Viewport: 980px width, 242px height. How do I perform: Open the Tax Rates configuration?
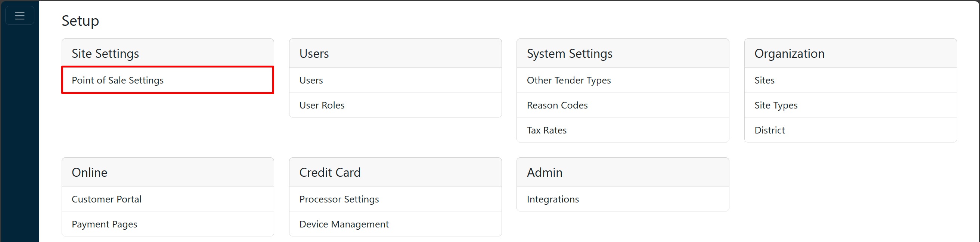click(x=546, y=130)
